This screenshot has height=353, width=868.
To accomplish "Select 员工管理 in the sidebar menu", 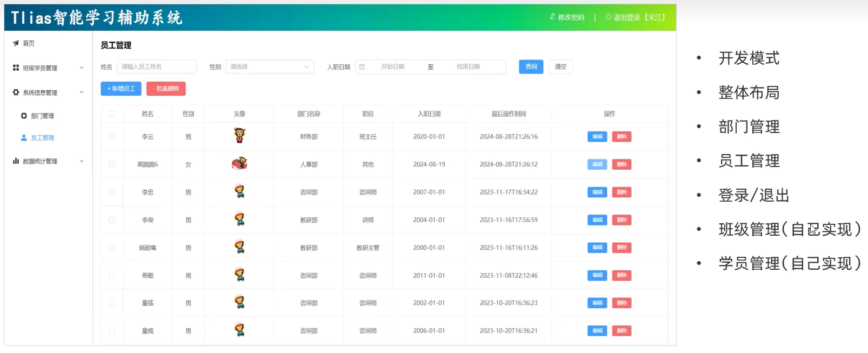I will (42, 138).
